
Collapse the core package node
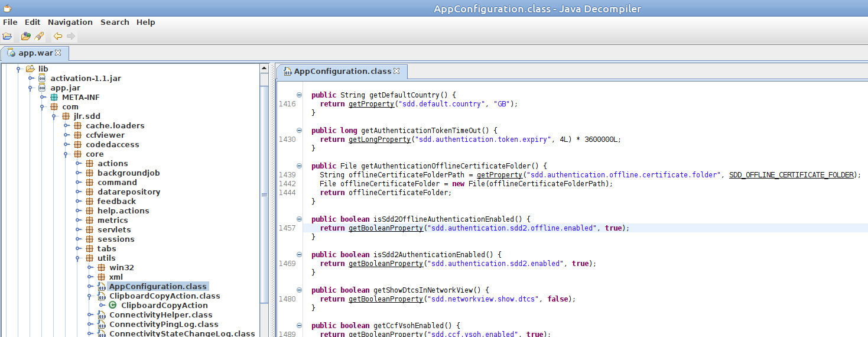coord(66,154)
